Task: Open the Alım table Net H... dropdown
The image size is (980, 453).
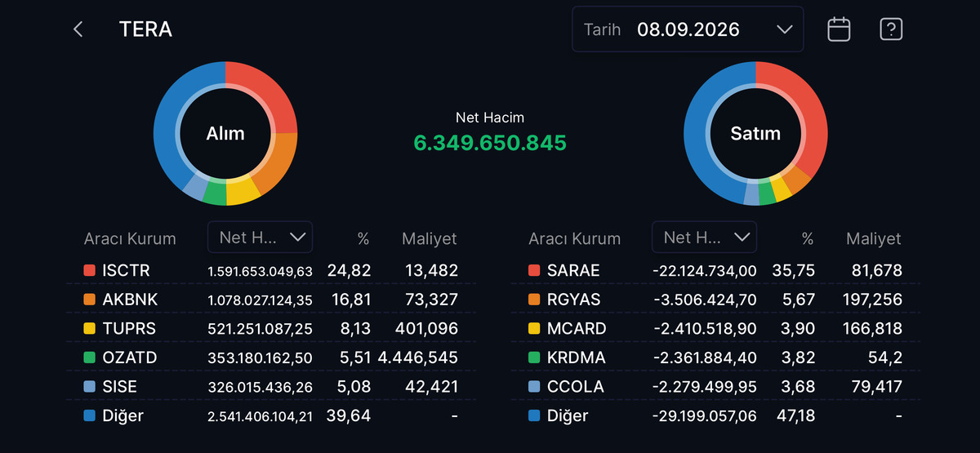Action: [x=260, y=238]
